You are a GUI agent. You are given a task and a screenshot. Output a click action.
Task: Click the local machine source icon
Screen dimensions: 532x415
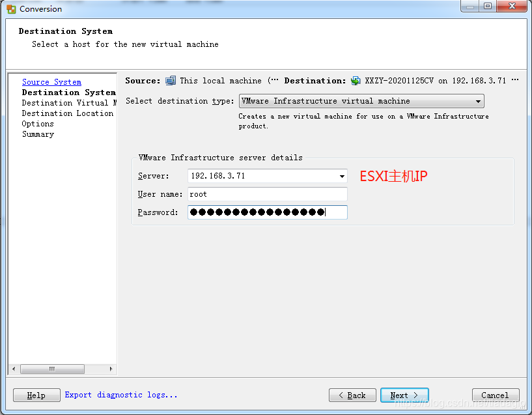coord(171,81)
